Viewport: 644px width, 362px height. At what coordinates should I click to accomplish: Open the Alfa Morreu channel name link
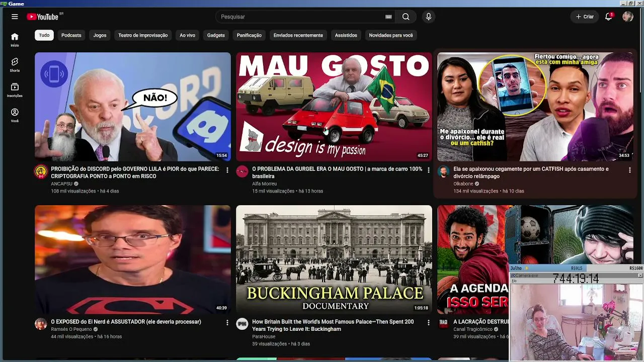pos(265,184)
